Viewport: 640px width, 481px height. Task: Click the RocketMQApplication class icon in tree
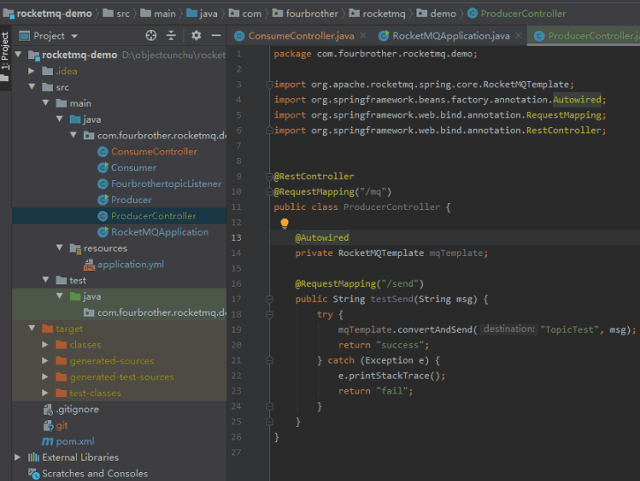click(x=103, y=232)
